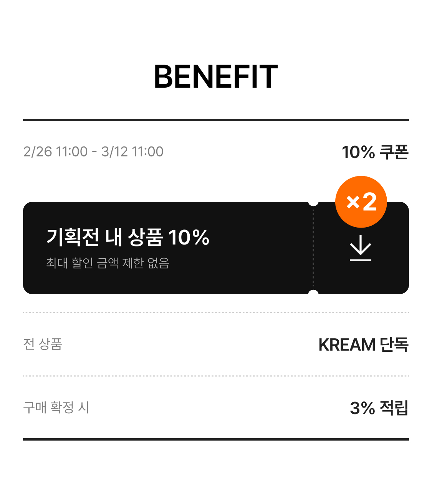Click the 2/26 11:00 - 3/12 11:00 date range
Viewport: 432px width, 504px height.
coord(93,152)
